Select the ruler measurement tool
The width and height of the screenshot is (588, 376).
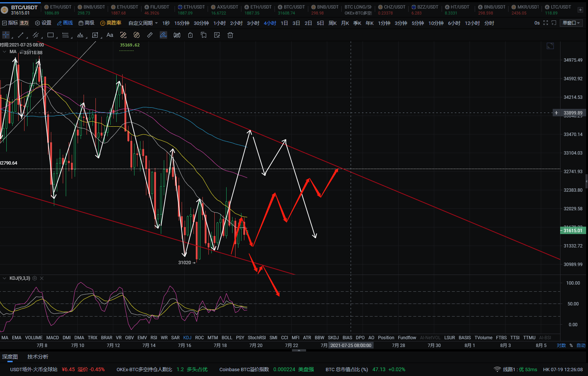click(x=150, y=35)
